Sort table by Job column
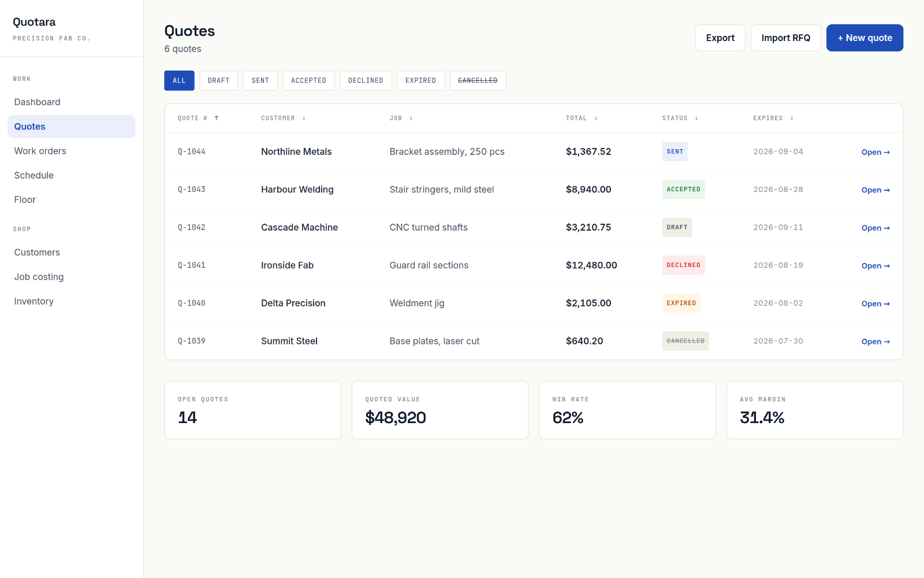Screen dimensions: 924x578 click(401, 118)
